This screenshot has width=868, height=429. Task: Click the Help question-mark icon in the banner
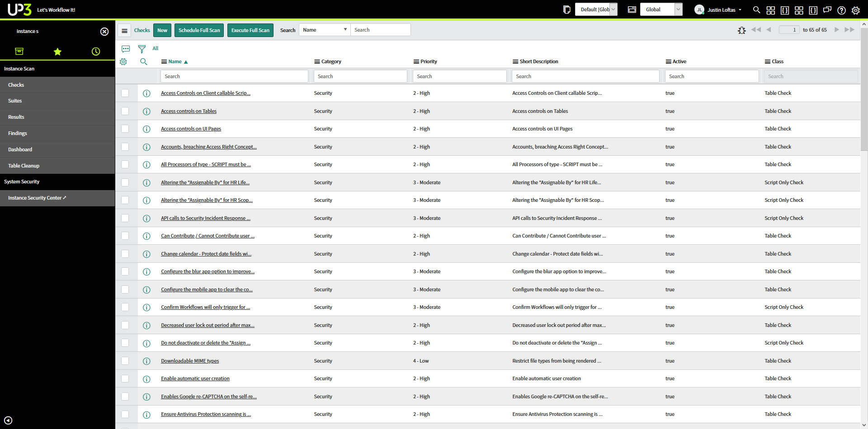click(841, 10)
